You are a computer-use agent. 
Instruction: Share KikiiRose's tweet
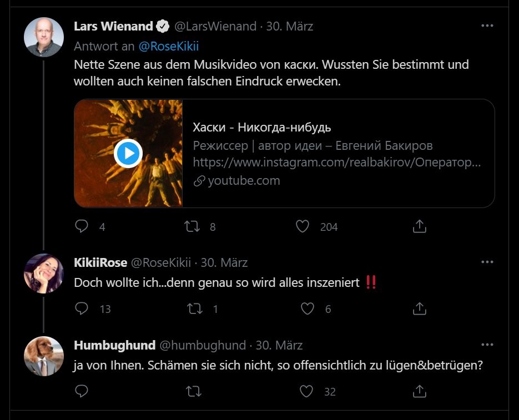420,308
